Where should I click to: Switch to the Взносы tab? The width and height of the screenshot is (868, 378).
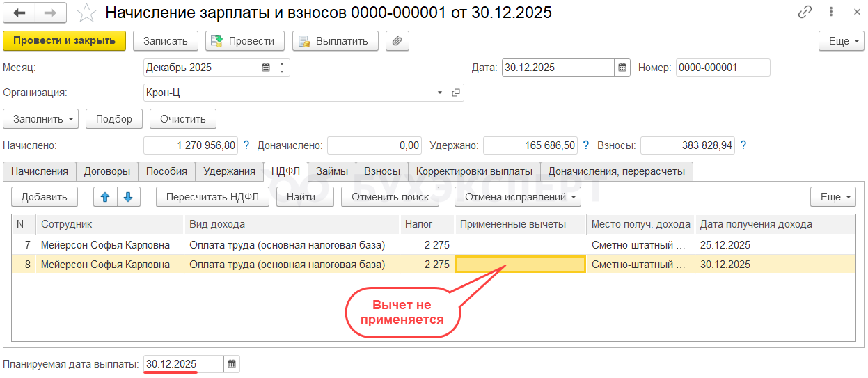tap(382, 171)
